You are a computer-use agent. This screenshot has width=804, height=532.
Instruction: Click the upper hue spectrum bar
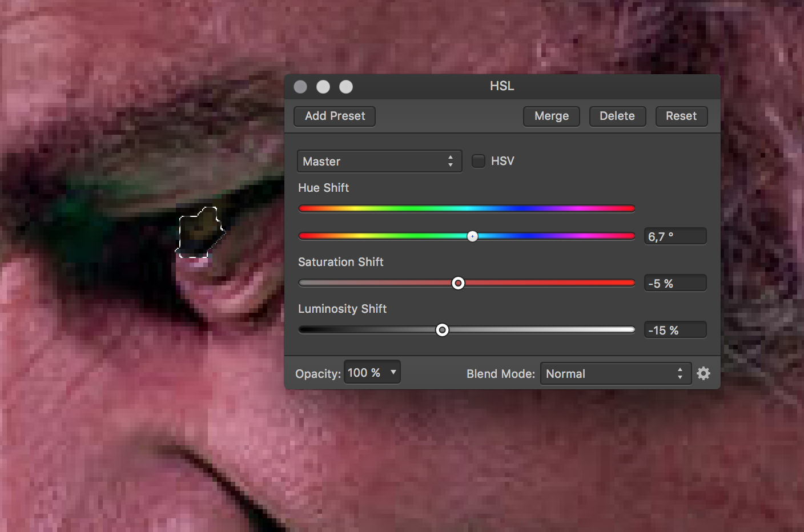pyautogui.click(x=467, y=208)
